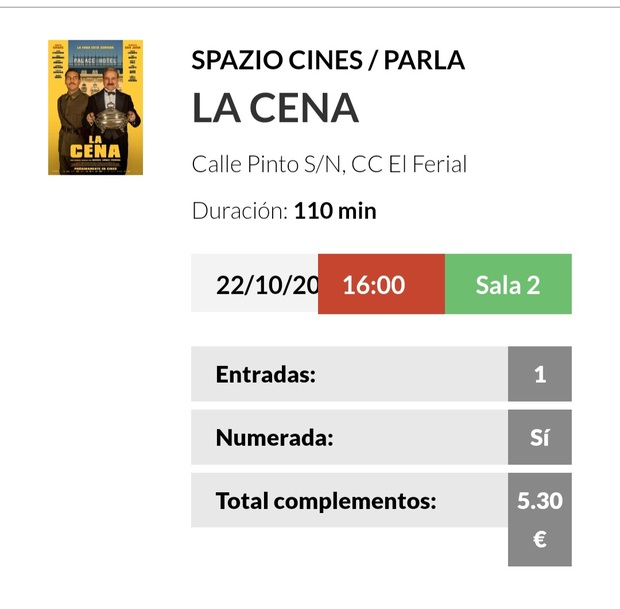Click the Sí value for Numerada
The image size is (620, 609).
click(x=540, y=437)
